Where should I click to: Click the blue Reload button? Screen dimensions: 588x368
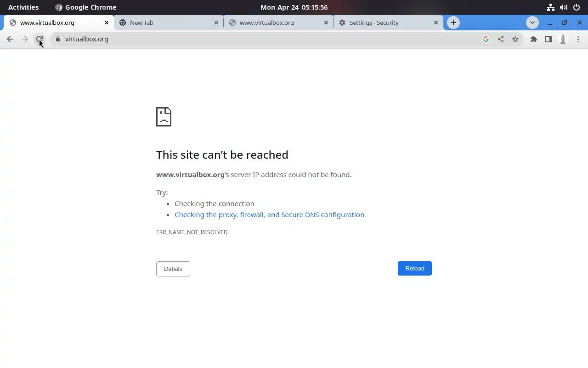(x=415, y=269)
